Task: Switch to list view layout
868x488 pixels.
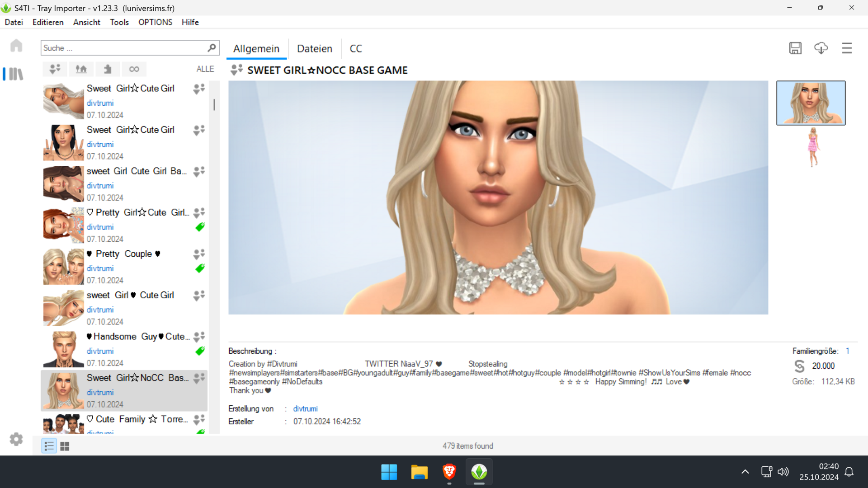Action: pyautogui.click(x=49, y=446)
